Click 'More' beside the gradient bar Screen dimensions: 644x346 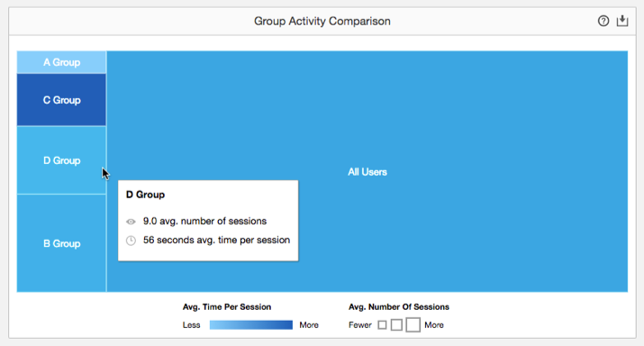309,325
